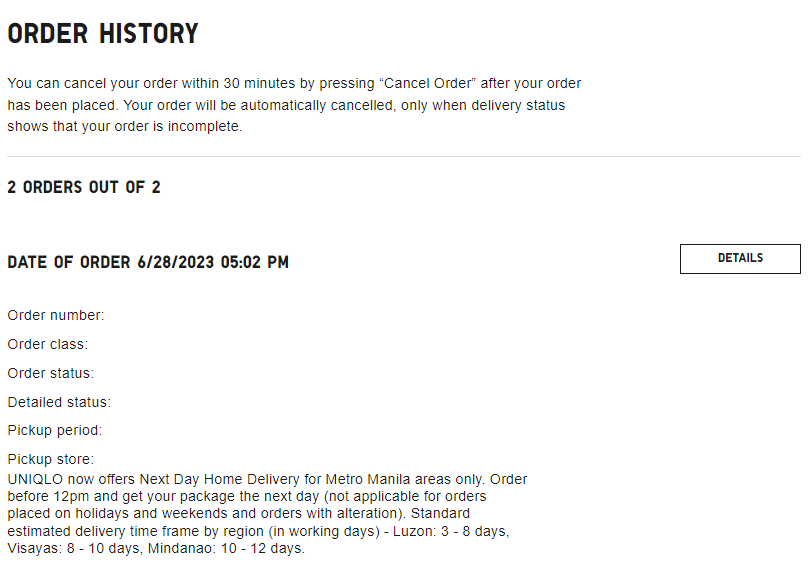Click the Detailed status label
Image resolution: width=812 pixels, height=564 pixels.
tap(59, 402)
